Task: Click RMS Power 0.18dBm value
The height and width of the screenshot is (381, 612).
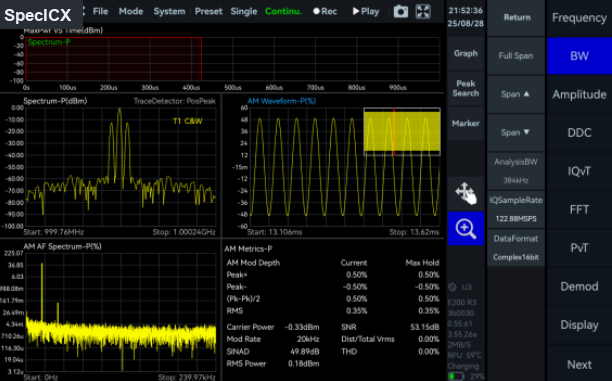Action: tap(304, 363)
